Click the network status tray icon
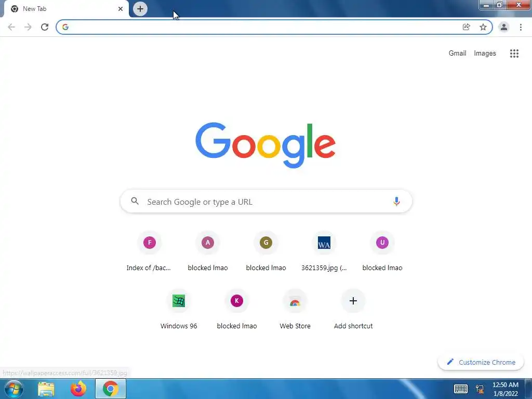 click(480, 389)
